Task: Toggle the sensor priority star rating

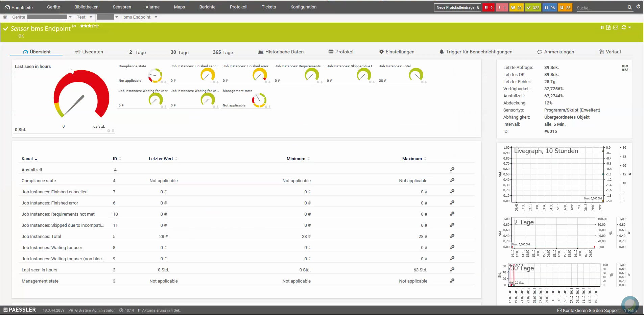Action: [x=90, y=26]
